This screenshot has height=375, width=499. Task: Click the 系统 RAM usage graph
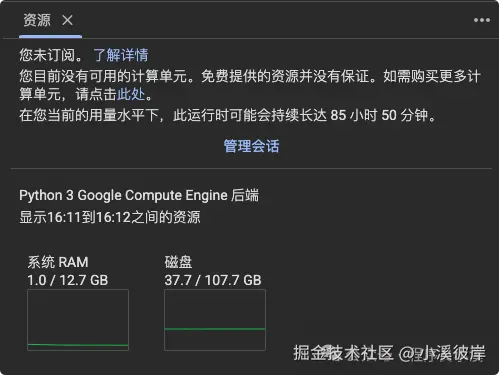coord(78,320)
